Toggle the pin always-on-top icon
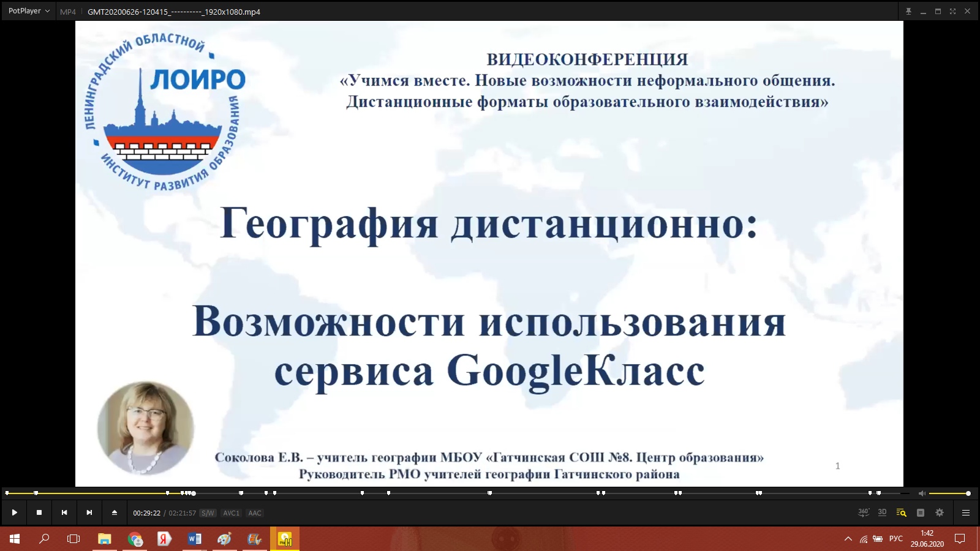This screenshot has height=551, width=980. tap(908, 11)
